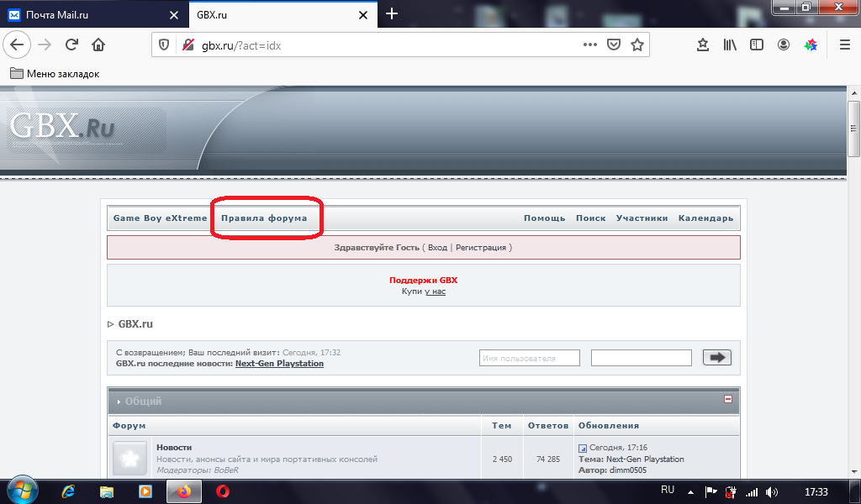Click the RU language indicator
The height and width of the screenshot is (504, 861).
(668, 490)
